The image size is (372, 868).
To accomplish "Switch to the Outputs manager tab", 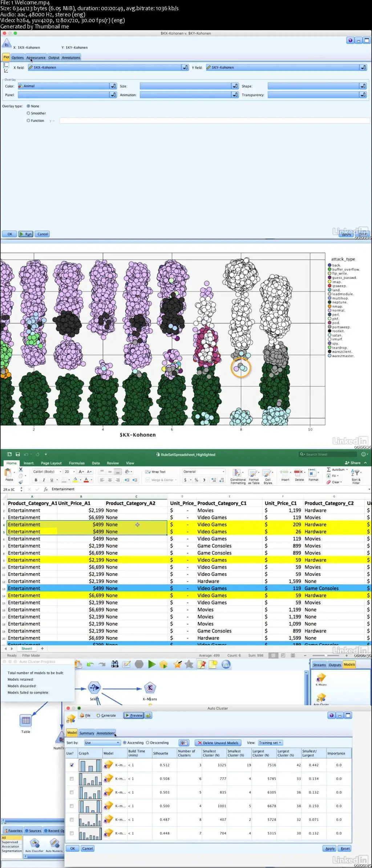I will [335, 665].
